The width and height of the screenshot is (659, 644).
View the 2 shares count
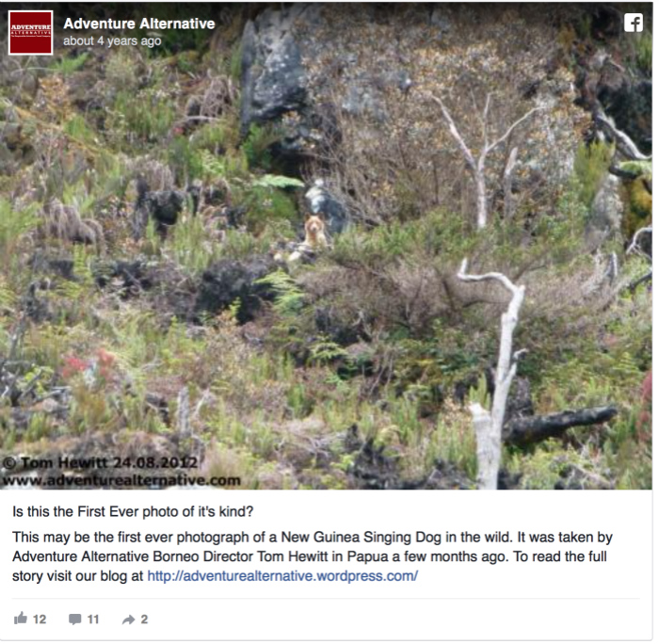144,620
